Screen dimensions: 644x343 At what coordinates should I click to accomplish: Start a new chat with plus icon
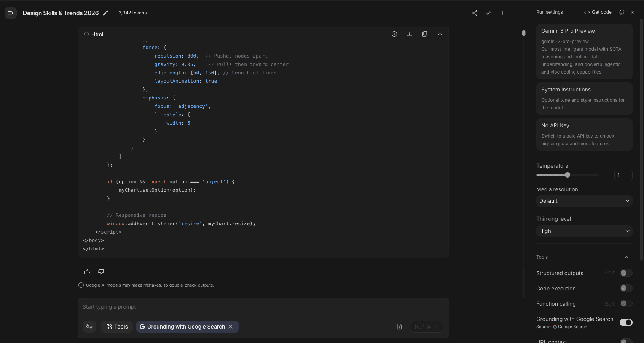coord(502,13)
